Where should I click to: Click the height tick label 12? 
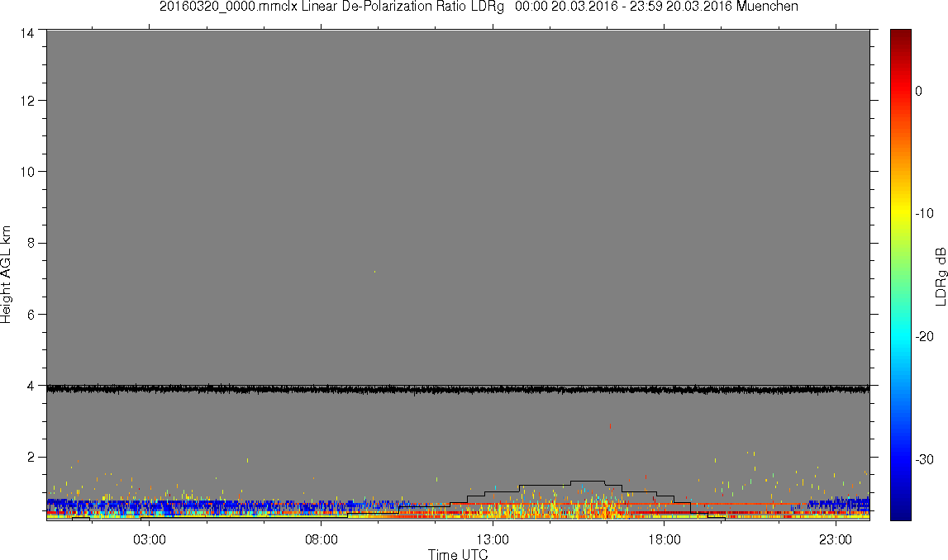tap(27, 100)
